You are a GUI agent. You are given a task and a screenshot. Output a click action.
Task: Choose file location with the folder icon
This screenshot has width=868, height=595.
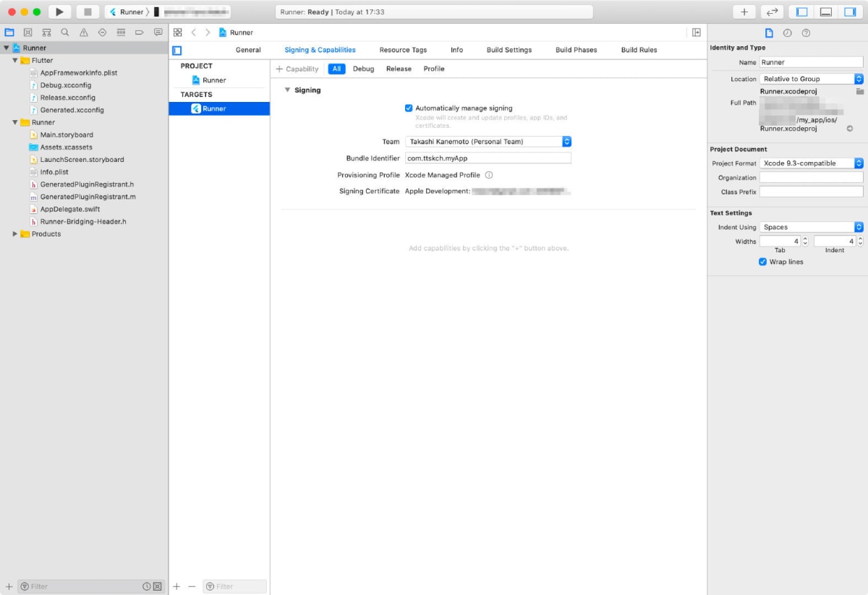[859, 92]
